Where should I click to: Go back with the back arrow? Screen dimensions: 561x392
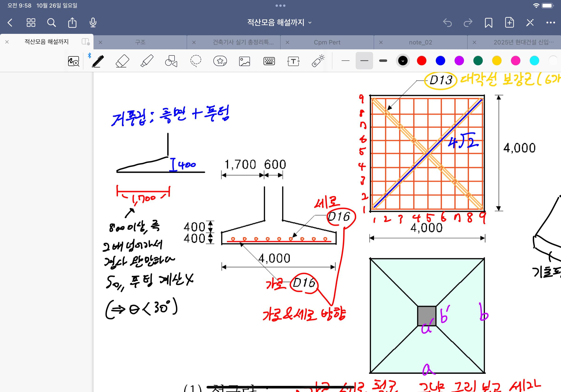[10, 23]
